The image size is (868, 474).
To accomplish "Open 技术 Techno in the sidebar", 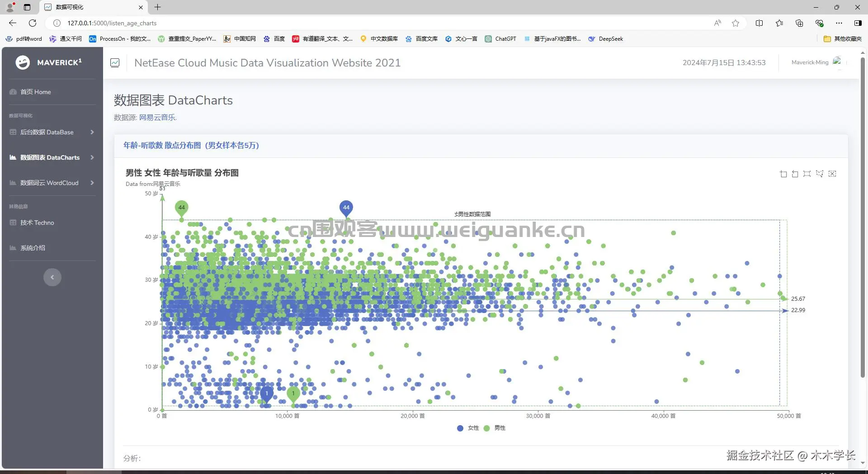I will point(37,223).
